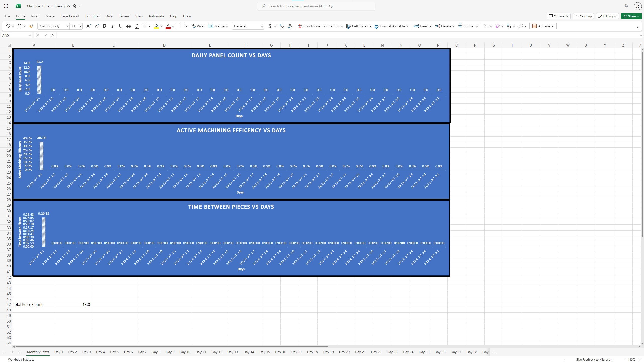This screenshot has height=362, width=644.
Task: Click the AutoSum icon
Action: point(486,26)
